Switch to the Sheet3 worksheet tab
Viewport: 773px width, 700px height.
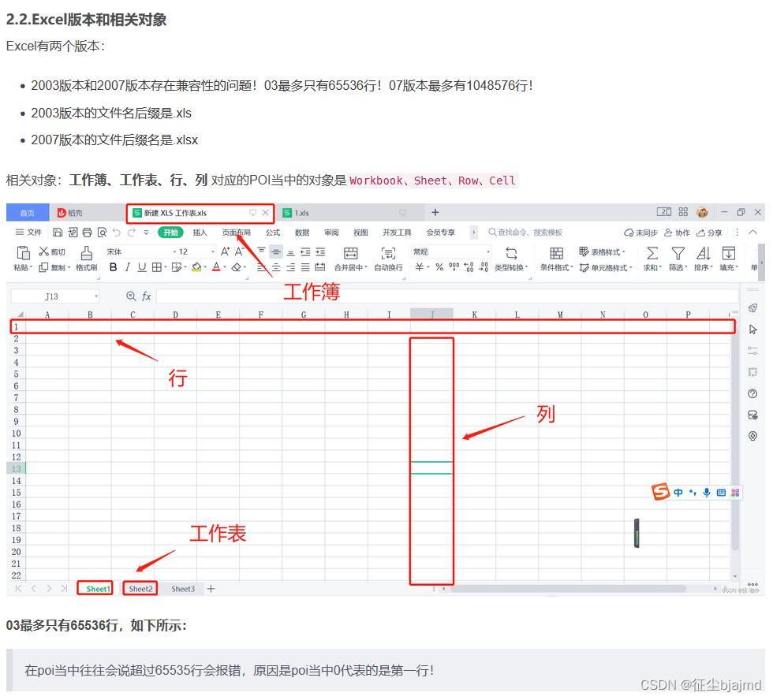tap(183, 588)
